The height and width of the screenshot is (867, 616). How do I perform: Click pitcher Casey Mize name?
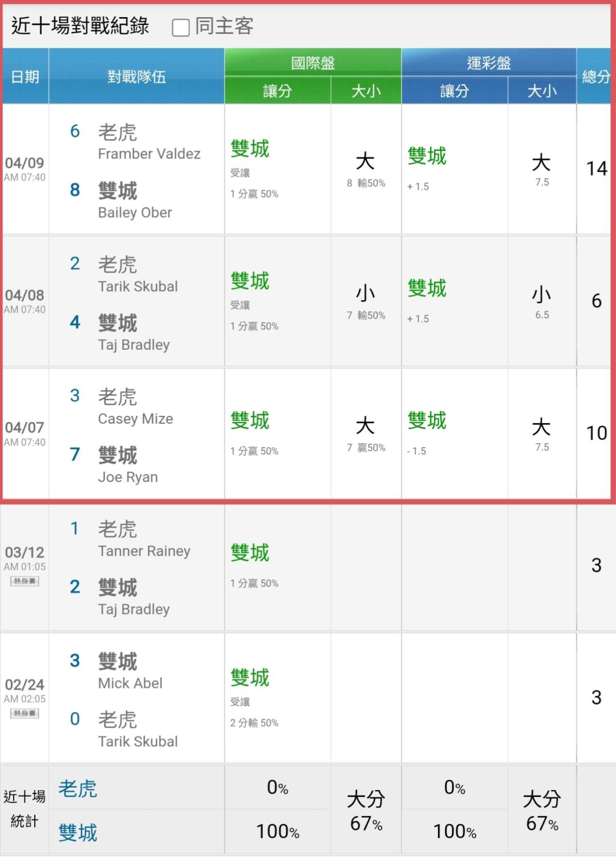[x=135, y=419]
